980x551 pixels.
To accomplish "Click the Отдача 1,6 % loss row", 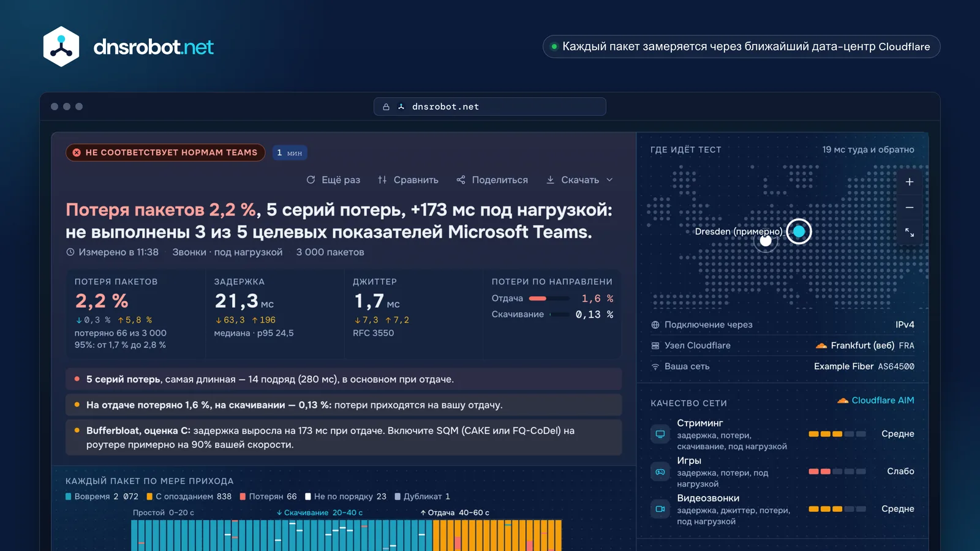I will point(552,299).
